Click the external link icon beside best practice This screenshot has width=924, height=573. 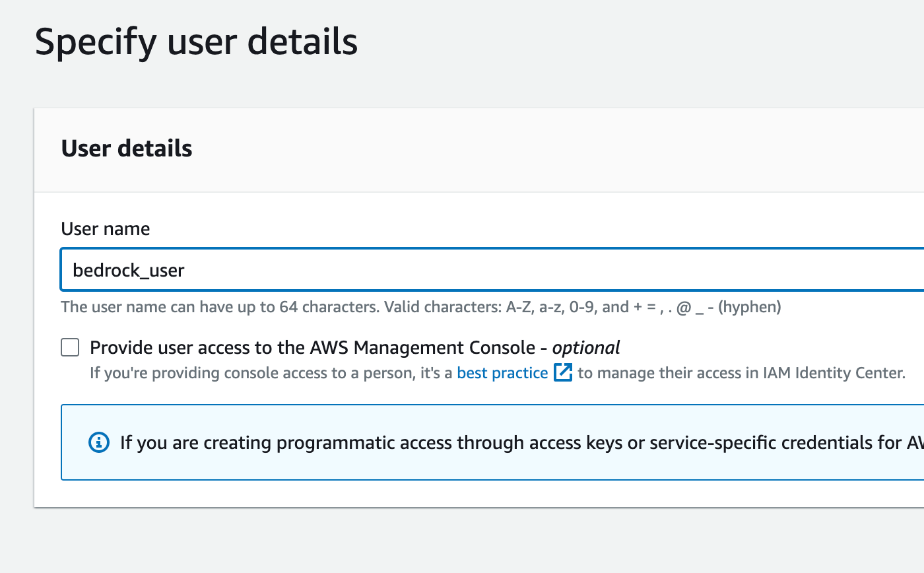(x=562, y=373)
